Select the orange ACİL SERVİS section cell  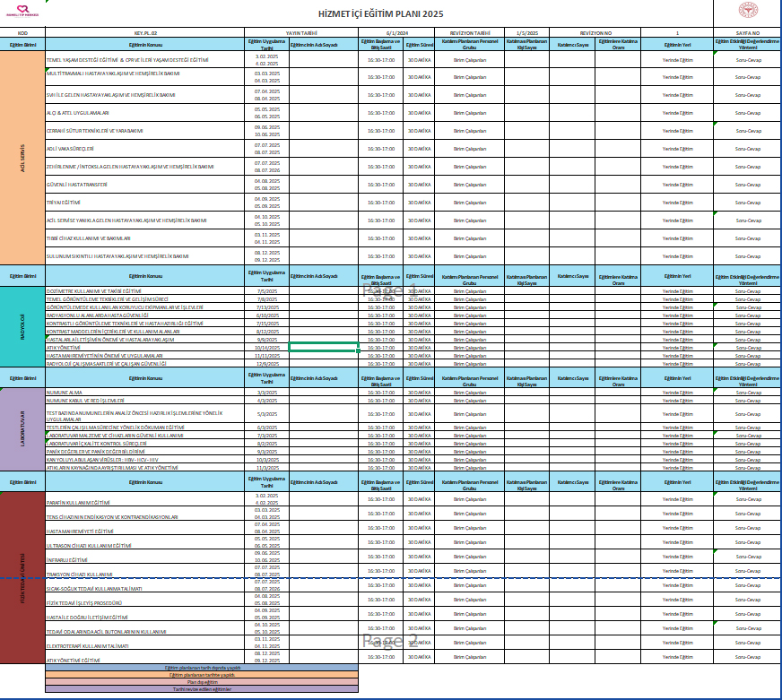[x=22, y=157]
